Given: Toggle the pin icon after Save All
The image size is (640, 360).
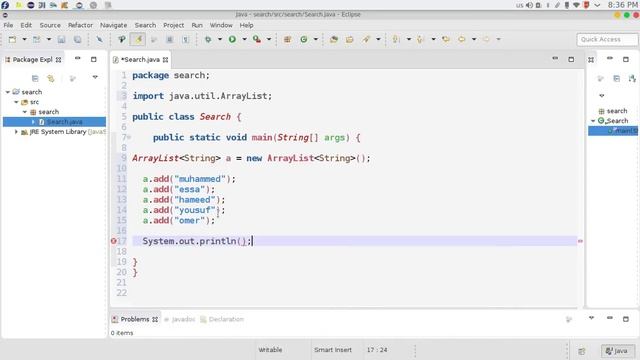Looking at the screenshot, I should [99, 39].
